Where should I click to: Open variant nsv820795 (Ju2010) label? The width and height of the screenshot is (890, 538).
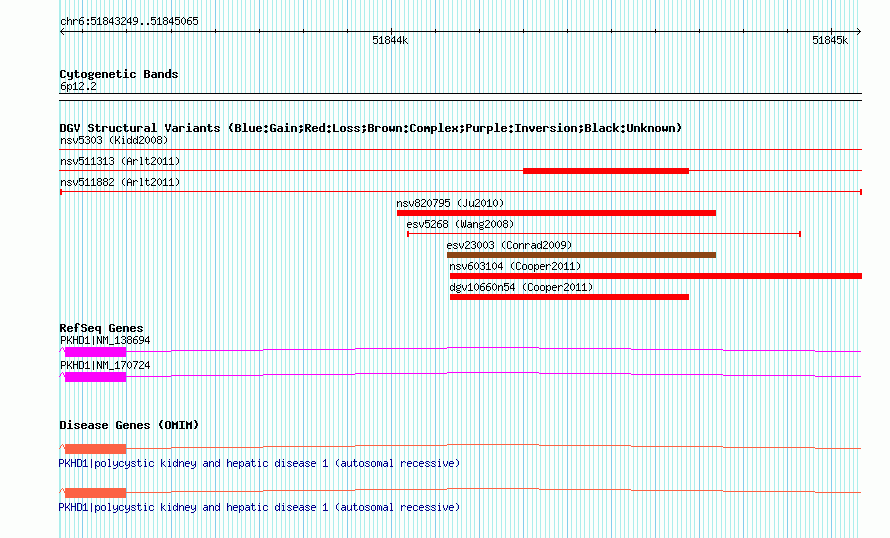tap(450, 203)
